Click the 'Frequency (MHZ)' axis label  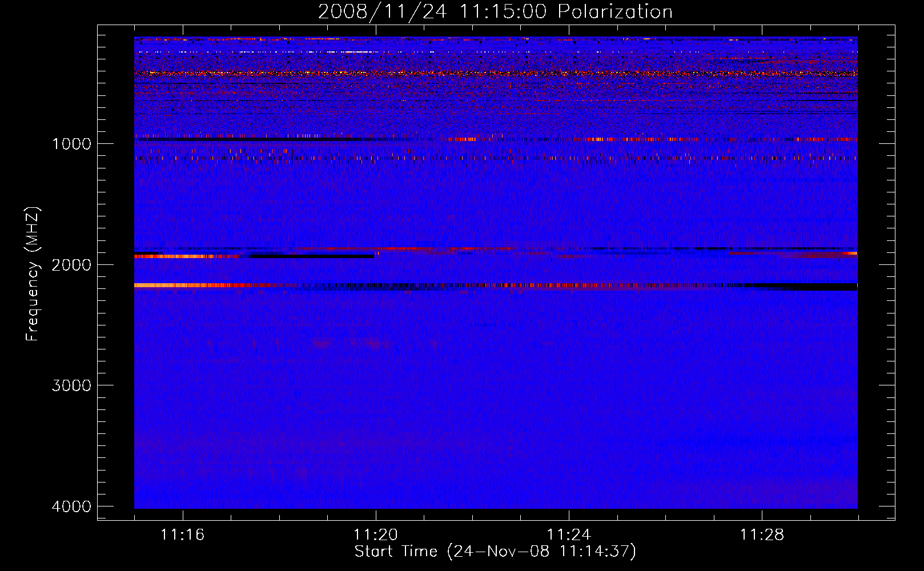[33, 274]
